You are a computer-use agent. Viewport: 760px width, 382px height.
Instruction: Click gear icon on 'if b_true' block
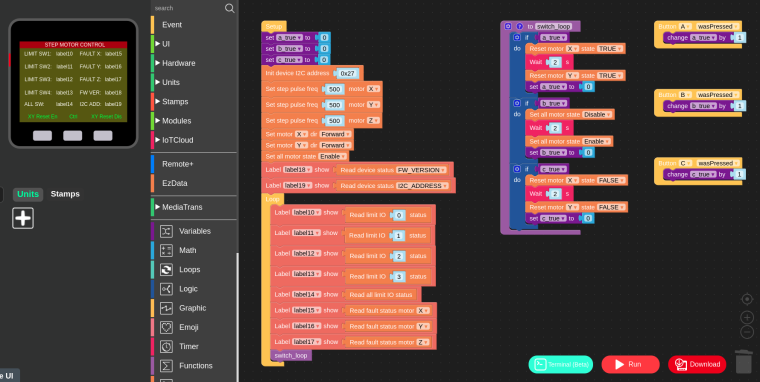(517, 103)
